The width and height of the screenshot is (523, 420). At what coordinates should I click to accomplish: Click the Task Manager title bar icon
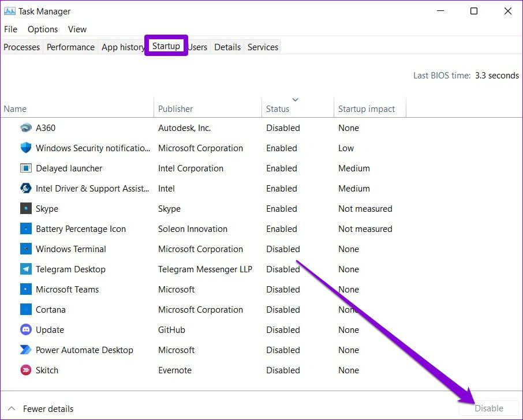10,12
